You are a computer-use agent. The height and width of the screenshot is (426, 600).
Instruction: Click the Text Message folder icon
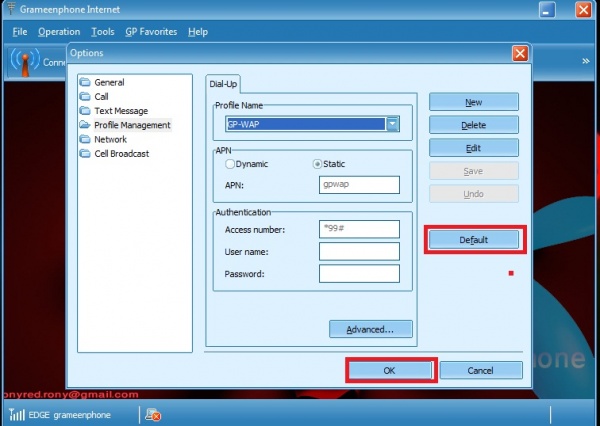(85, 111)
